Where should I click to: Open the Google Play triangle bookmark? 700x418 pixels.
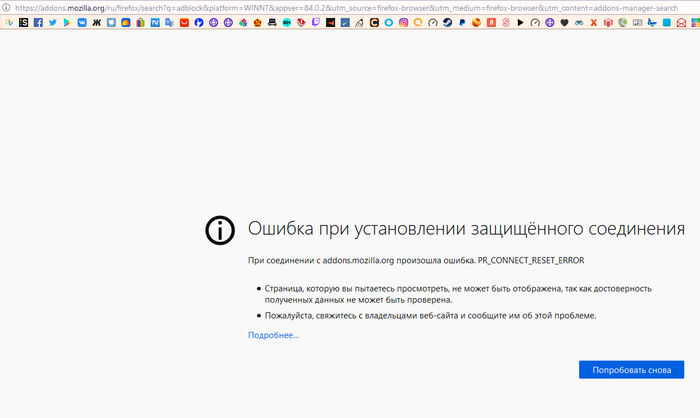(67, 22)
